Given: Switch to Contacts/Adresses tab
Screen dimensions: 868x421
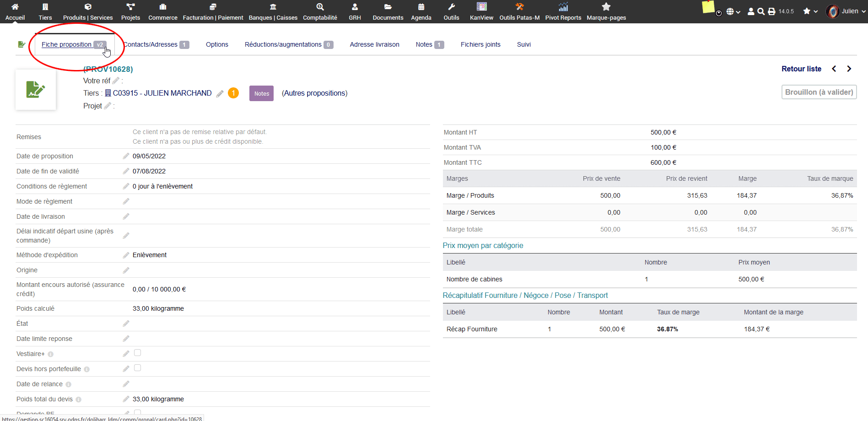Looking at the screenshot, I should pos(151,44).
